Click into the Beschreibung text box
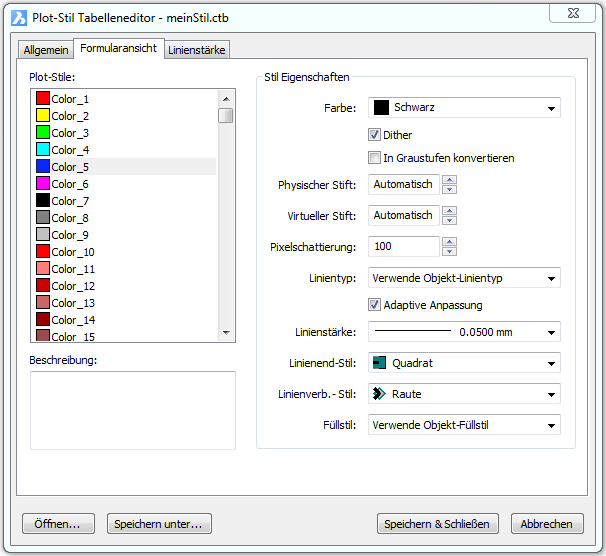606x556 pixels. (132, 409)
